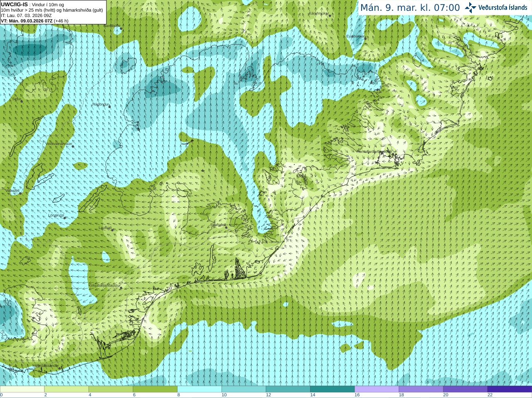This screenshot has width=532, height=398.
Task: Click the legend scale value 8
Action: pos(179,395)
